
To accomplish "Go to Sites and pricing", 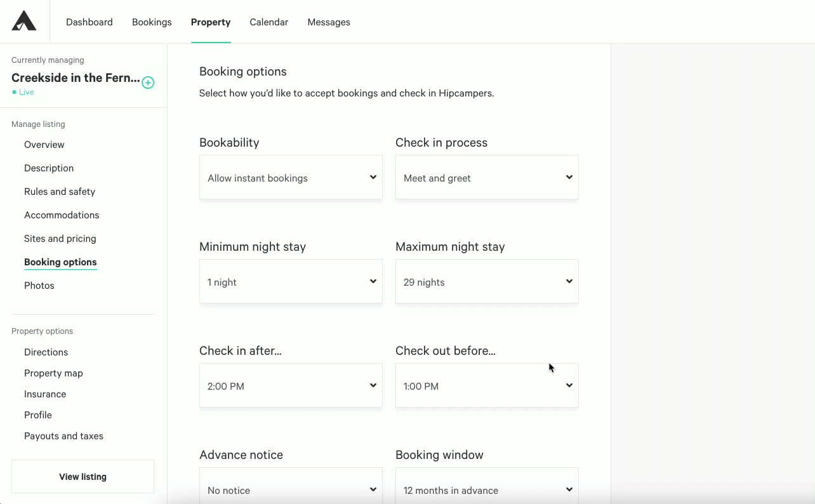I will (x=60, y=239).
